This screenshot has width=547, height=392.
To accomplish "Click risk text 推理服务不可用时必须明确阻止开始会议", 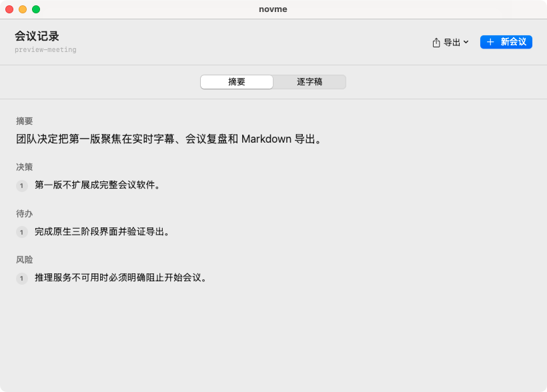I will tap(121, 277).
